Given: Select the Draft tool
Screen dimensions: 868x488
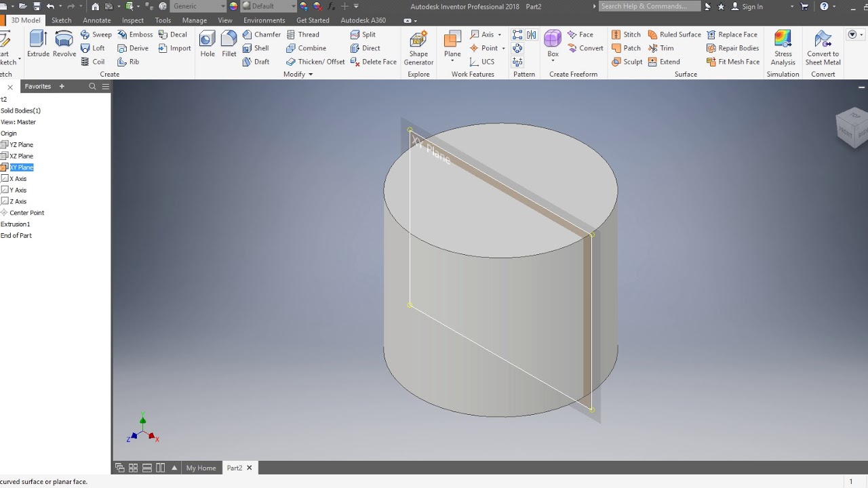Looking at the screenshot, I should click(x=256, y=62).
